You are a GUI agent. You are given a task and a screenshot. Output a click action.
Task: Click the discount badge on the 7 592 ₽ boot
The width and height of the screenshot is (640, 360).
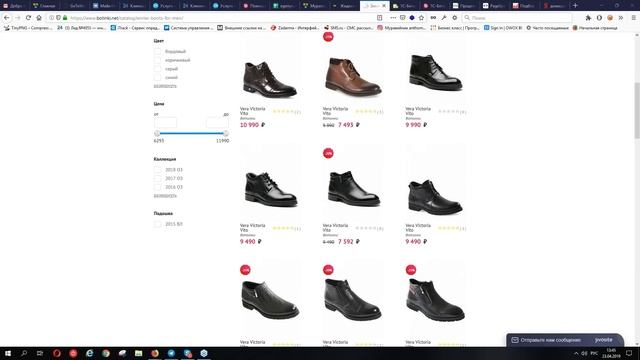pos(328,153)
